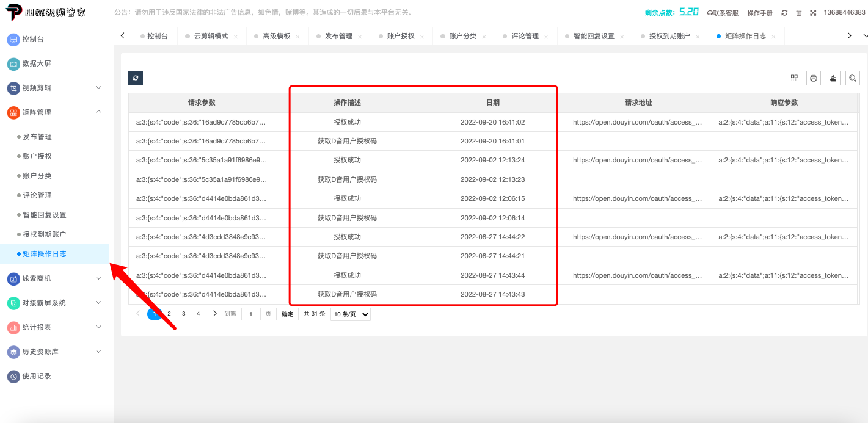This screenshot has height=423, width=868.
Task: Open the 10 条/页 page size dropdown
Action: click(351, 314)
